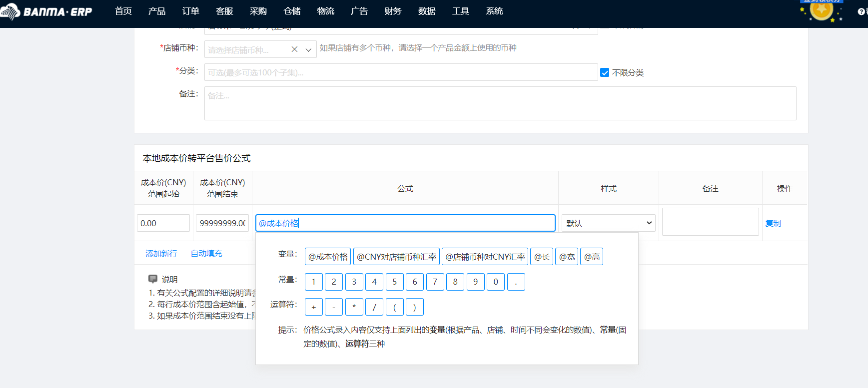The height and width of the screenshot is (388, 868).
Task: Insert constant 8 into formula
Action: 455,282
